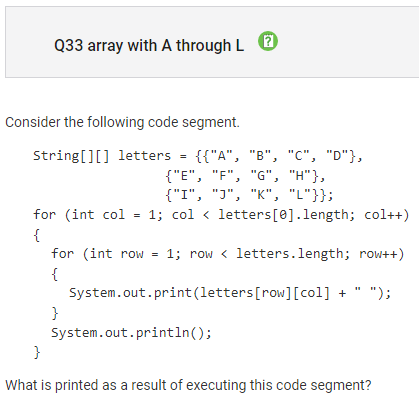This screenshot has height=402, width=419.
Task: Click the 'Consider the following code segment' text
Action: 122,122
